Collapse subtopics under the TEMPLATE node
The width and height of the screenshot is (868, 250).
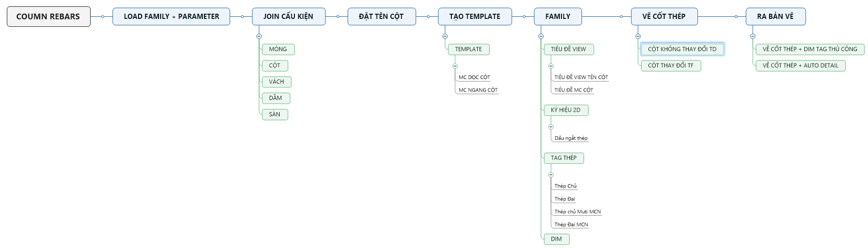click(455, 66)
